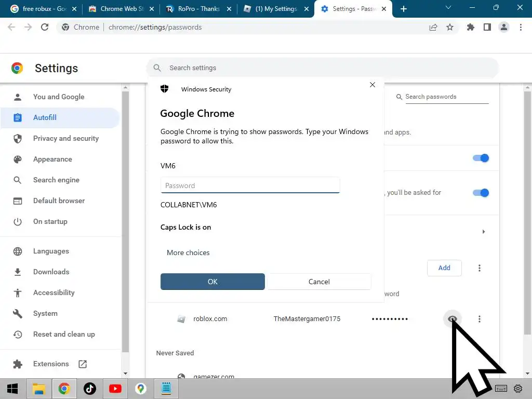Bookmark this page with star icon
Screen dimensions: 532x399
click(450, 27)
